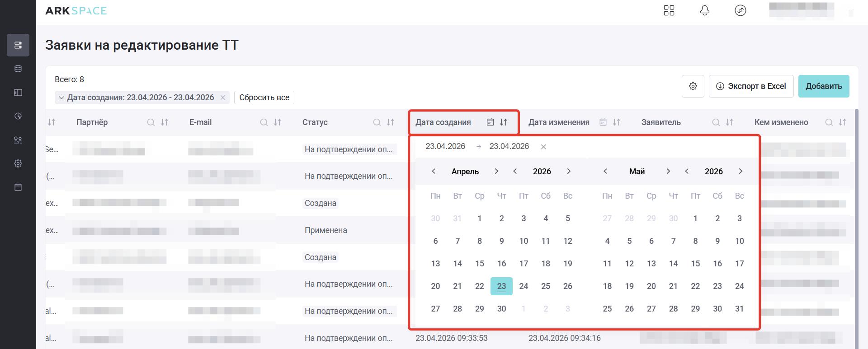Select April 15 in the calendar

479,264
